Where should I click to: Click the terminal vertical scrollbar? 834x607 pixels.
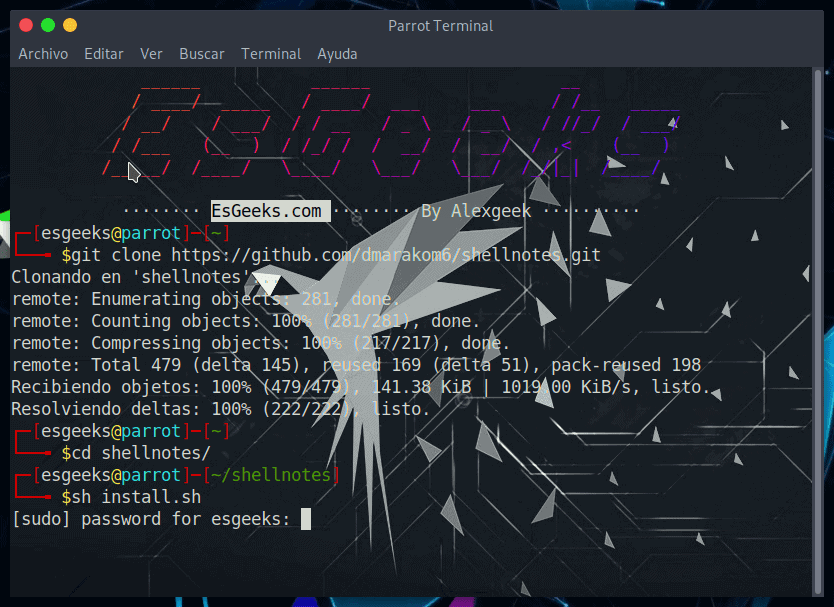click(x=818, y=331)
